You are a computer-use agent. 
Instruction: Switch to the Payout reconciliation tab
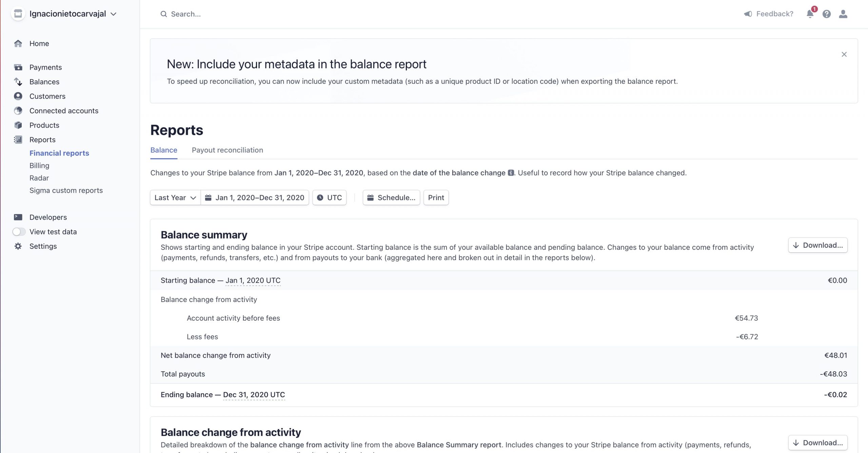tap(227, 150)
